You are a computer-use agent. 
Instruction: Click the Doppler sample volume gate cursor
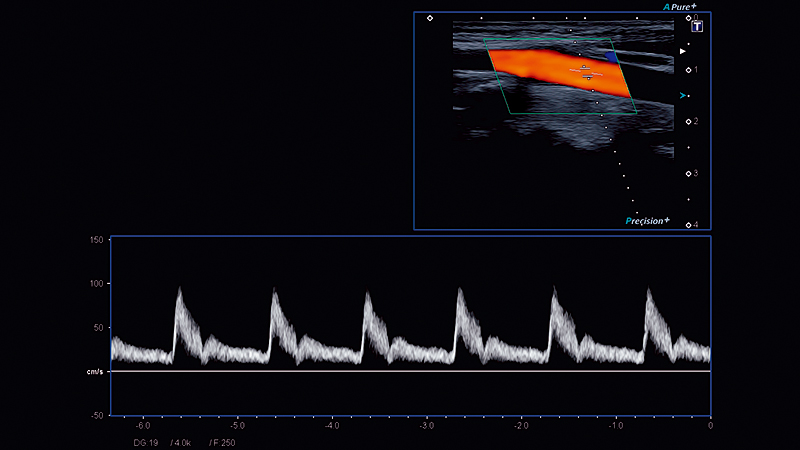[x=586, y=71]
